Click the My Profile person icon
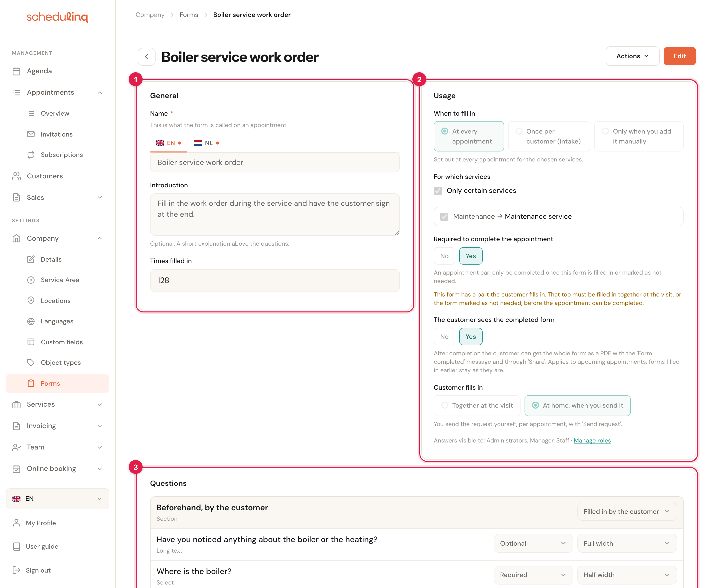Image resolution: width=718 pixels, height=588 pixels. tap(16, 523)
